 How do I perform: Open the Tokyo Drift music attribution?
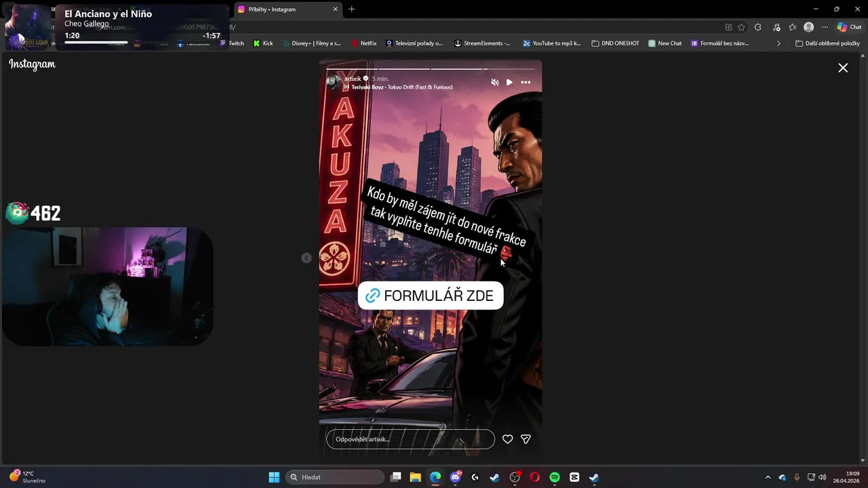(x=401, y=87)
